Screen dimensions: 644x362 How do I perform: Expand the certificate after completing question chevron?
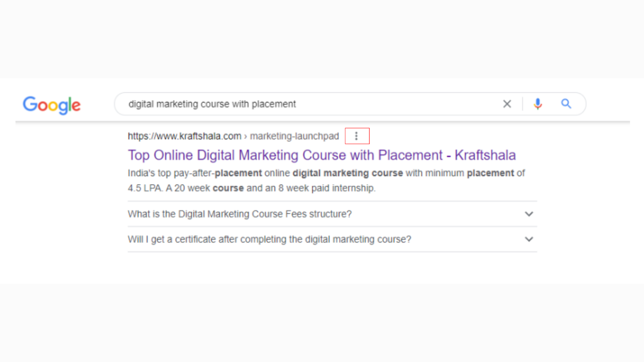[529, 239]
